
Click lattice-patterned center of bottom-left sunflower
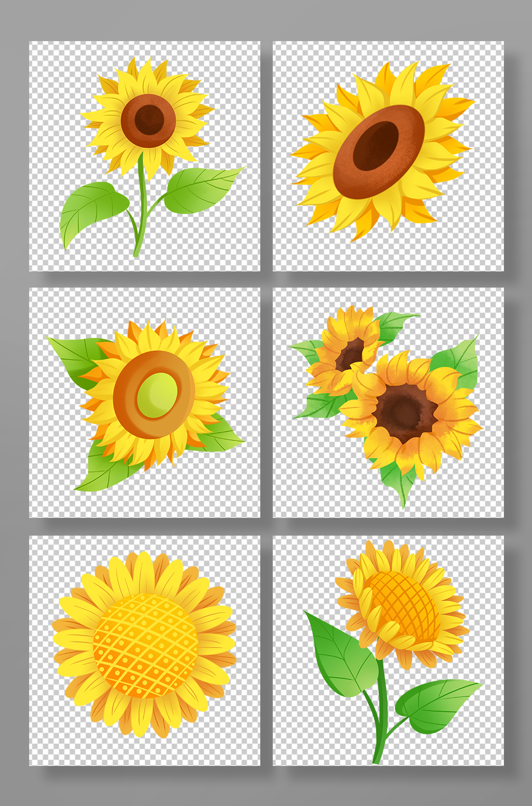[145, 645]
